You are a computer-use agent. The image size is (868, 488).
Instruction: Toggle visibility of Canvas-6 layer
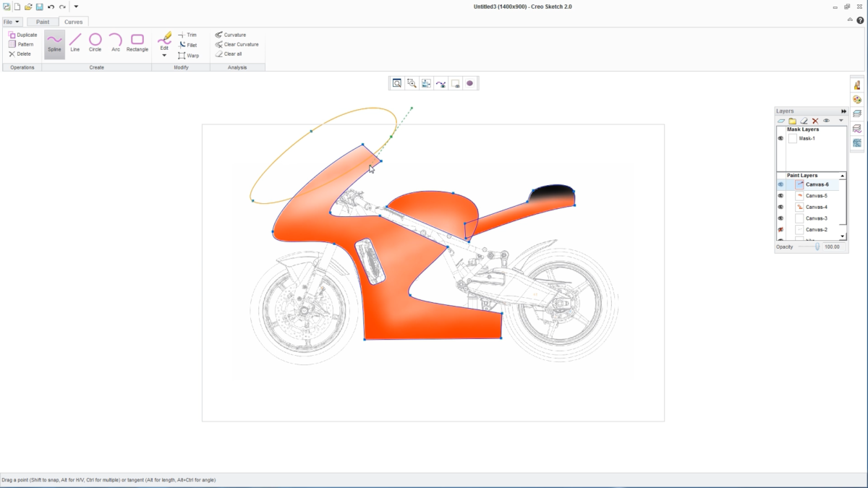[780, 184]
